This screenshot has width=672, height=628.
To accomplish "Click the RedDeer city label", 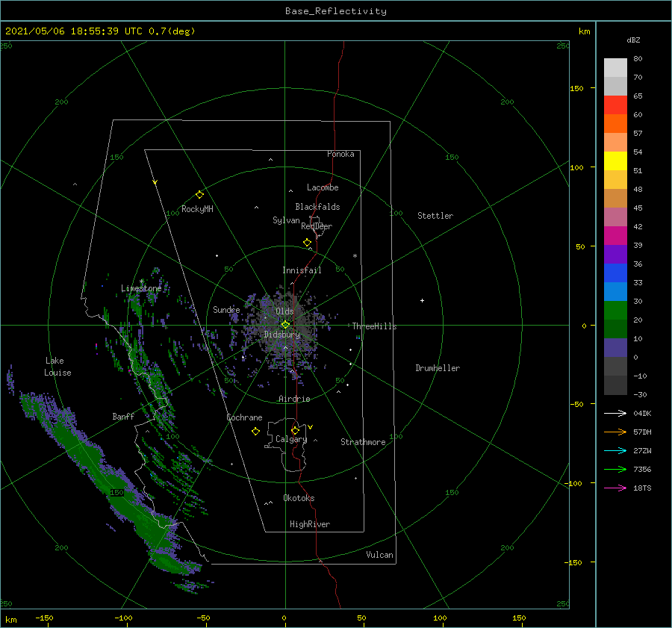I will [317, 226].
